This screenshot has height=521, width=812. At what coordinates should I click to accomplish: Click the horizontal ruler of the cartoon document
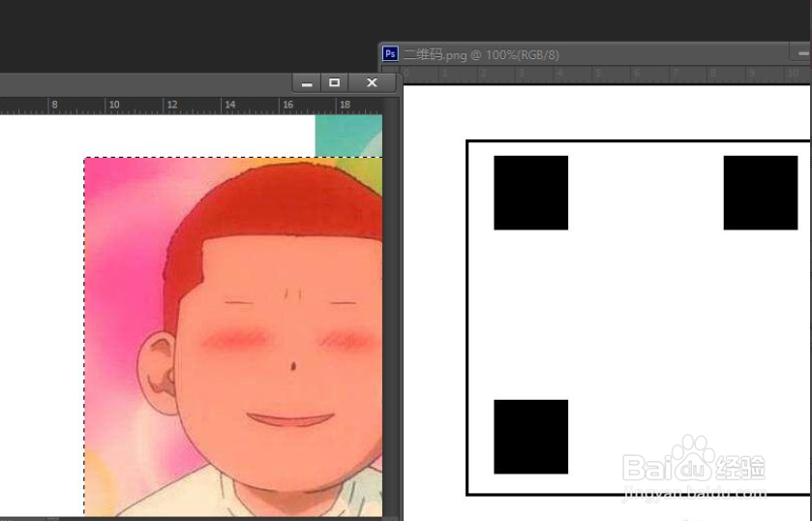tap(191, 106)
